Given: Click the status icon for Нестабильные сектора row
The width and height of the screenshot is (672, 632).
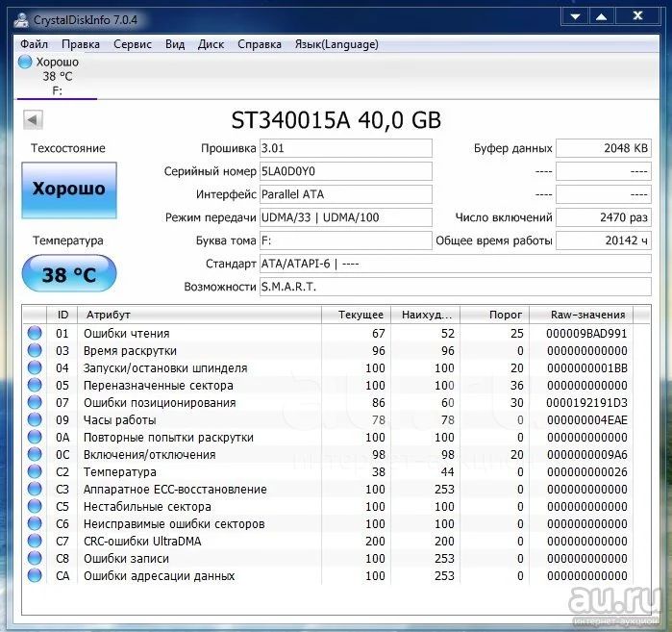Looking at the screenshot, I should coord(35,507).
